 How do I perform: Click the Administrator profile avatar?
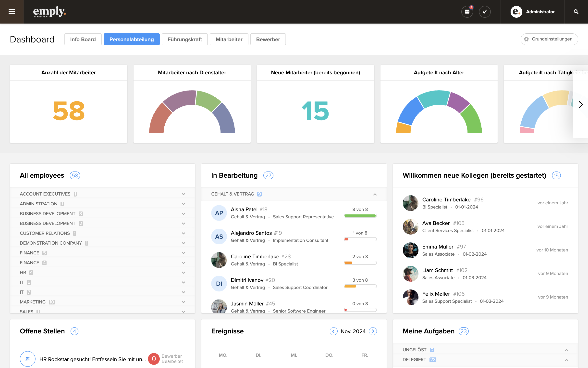coord(516,12)
